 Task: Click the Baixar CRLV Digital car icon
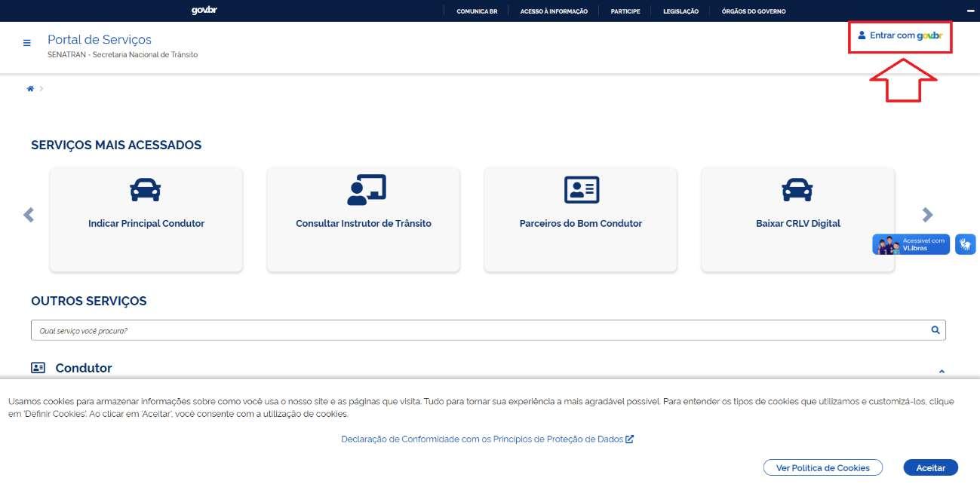tap(797, 189)
